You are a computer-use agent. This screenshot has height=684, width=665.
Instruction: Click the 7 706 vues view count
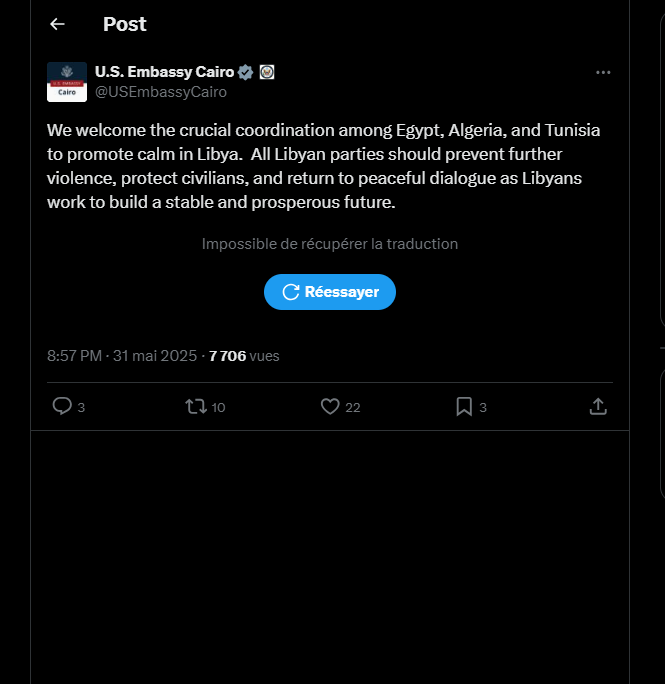pos(244,355)
